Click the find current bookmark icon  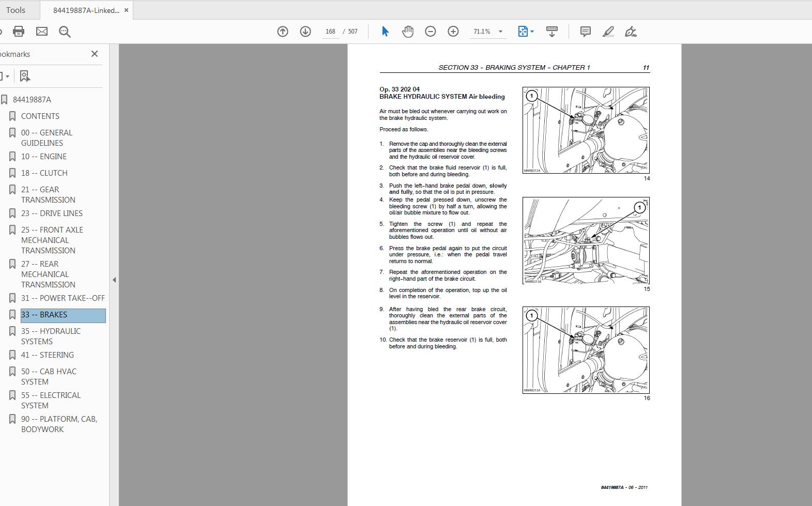coord(25,76)
